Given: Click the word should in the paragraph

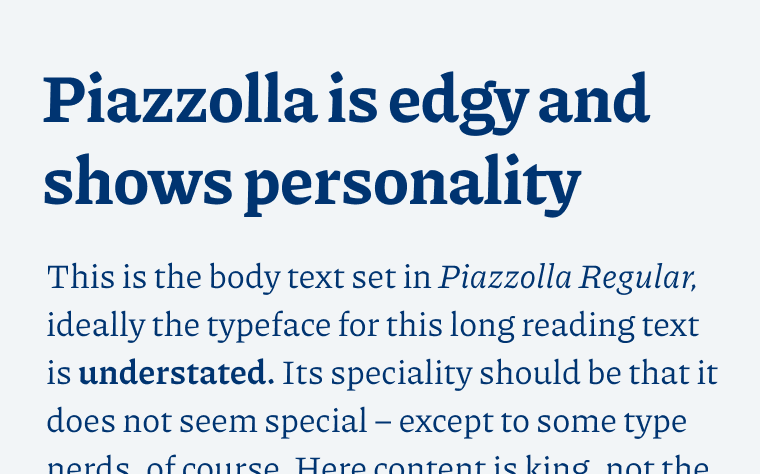Looking at the screenshot, I should [x=530, y=373].
